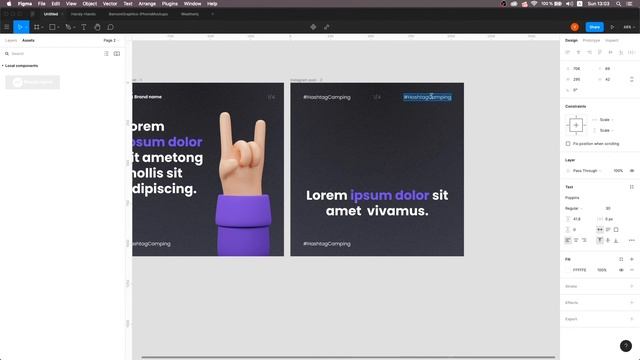Set text Fixed size resizing

616,229
